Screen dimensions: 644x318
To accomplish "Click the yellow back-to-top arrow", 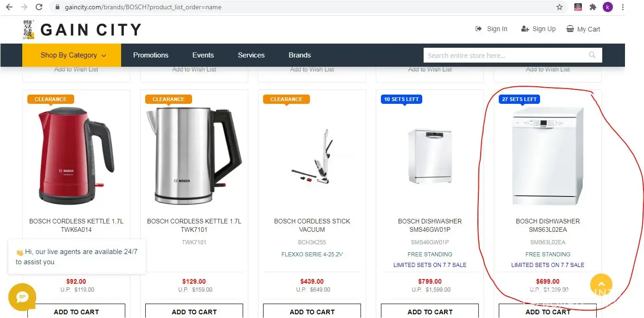I will pyautogui.click(x=601, y=285).
